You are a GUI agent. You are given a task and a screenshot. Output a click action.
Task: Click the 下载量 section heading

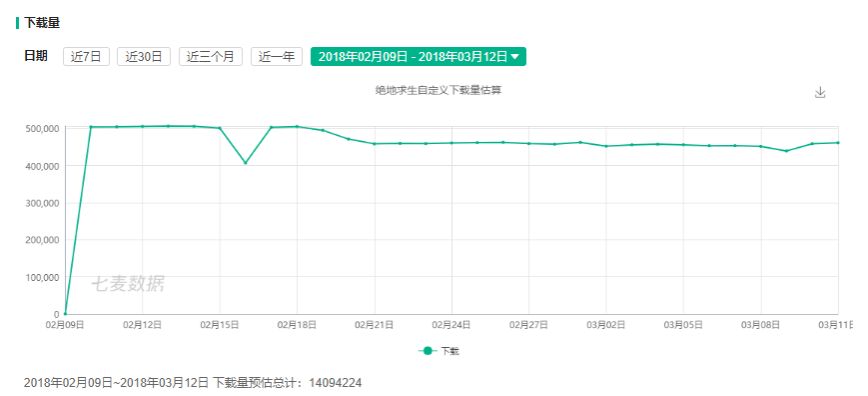tap(42, 23)
